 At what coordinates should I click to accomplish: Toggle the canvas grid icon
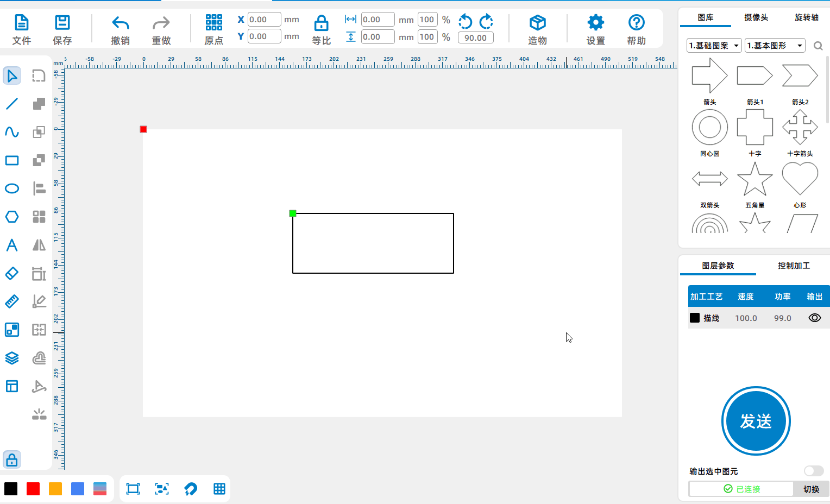pyautogui.click(x=219, y=489)
